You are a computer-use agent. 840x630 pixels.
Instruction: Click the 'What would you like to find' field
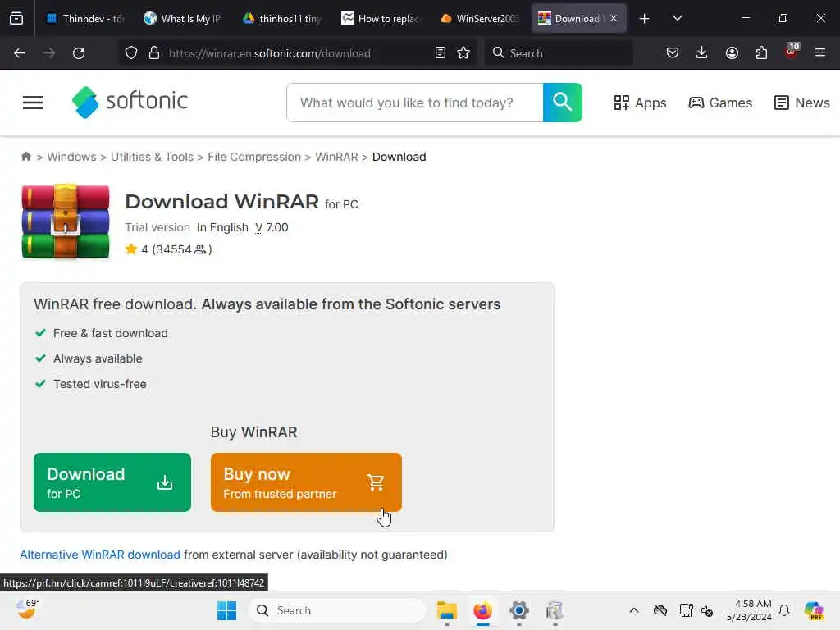coord(415,103)
